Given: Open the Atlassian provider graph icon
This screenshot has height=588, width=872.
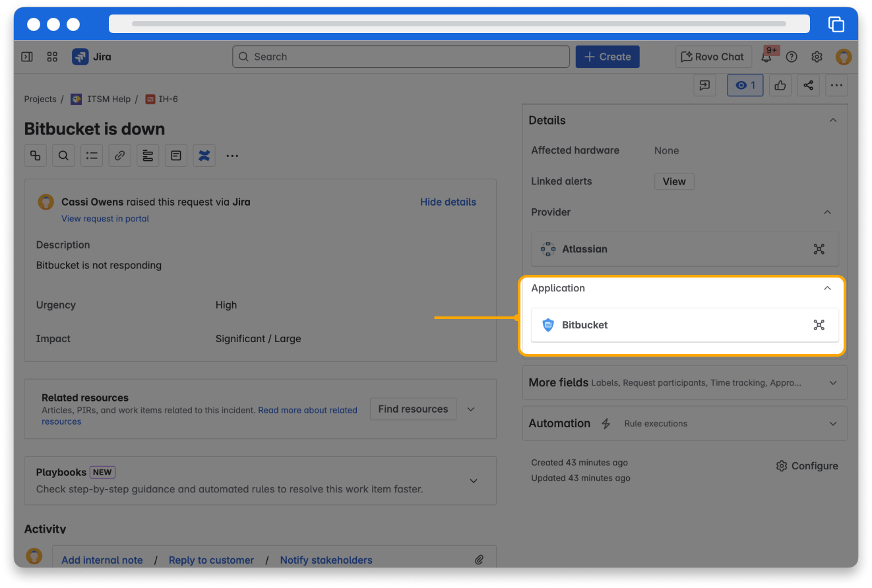Looking at the screenshot, I should click(819, 249).
